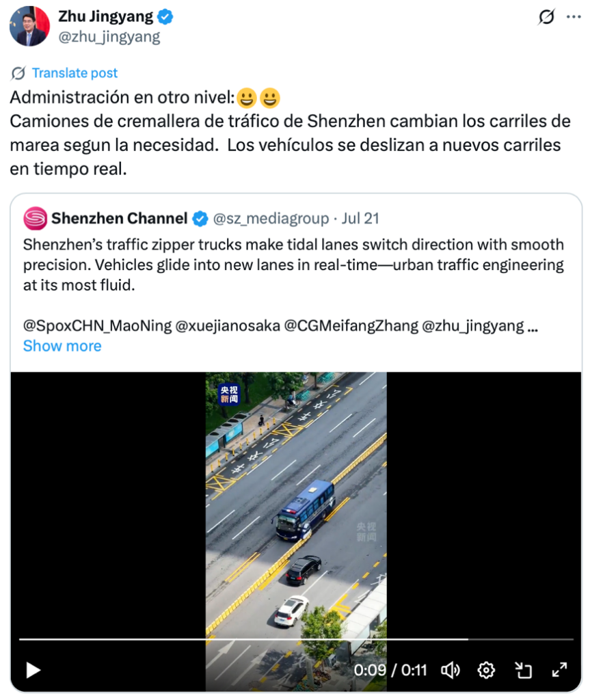The height and width of the screenshot is (700, 590).
Task: Open the three-dots more options menu
Action: [574, 17]
